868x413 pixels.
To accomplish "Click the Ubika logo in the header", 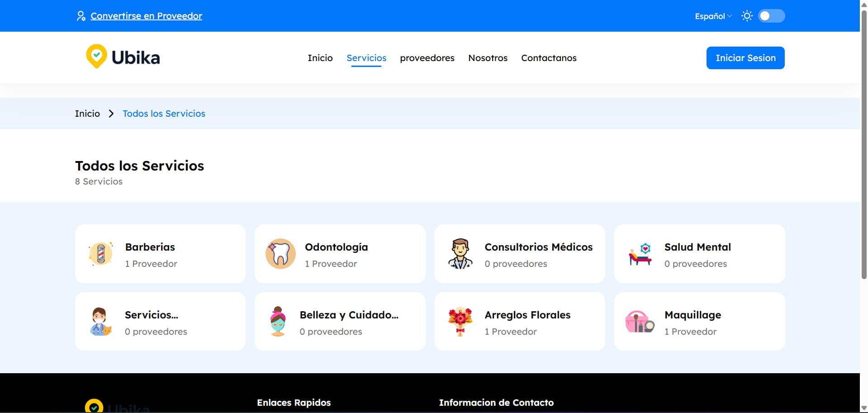I will 123,57.
